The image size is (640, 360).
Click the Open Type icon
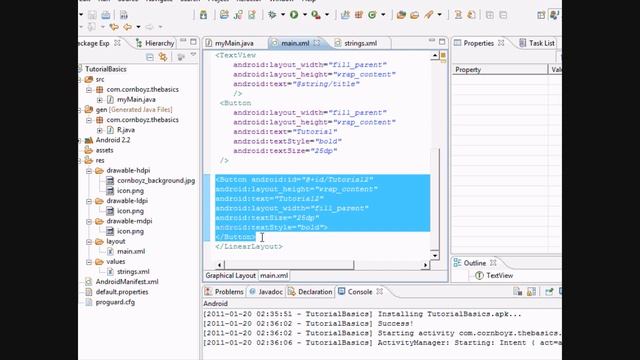401,15
